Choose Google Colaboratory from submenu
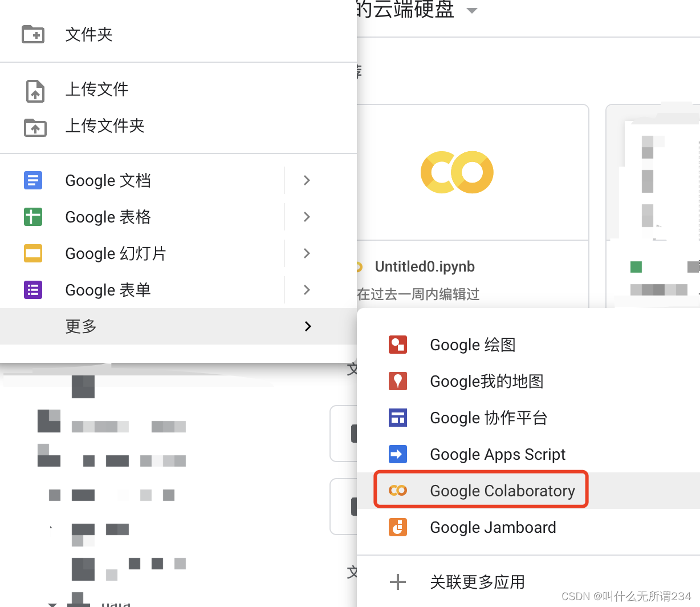700x607 pixels. 528,491
